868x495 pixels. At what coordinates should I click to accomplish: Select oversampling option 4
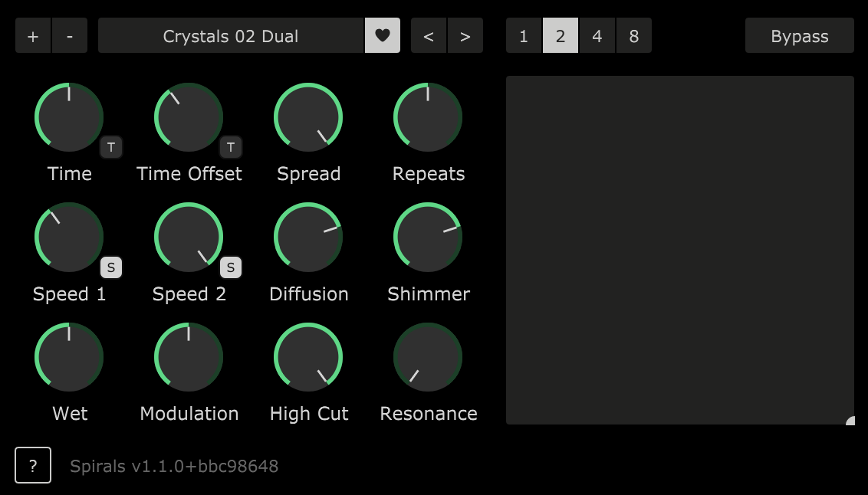(597, 36)
